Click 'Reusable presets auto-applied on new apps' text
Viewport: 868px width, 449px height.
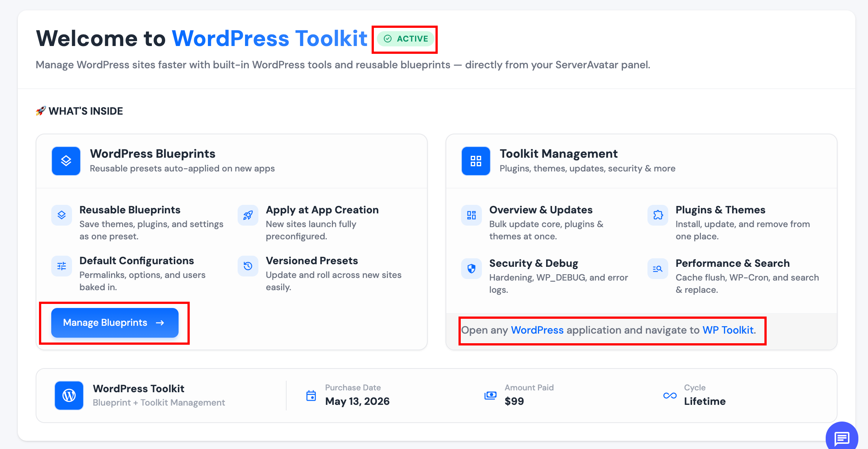[x=182, y=168]
